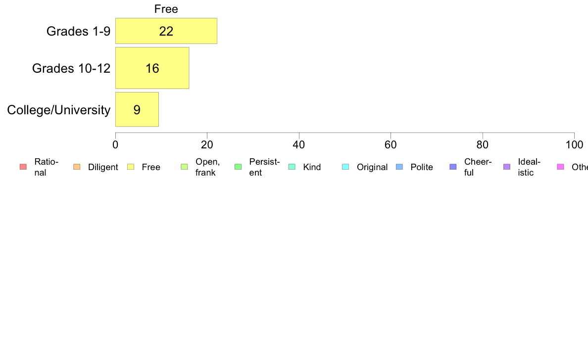
Task: Select the Free yellow legend swatch
Action: point(131,167)
